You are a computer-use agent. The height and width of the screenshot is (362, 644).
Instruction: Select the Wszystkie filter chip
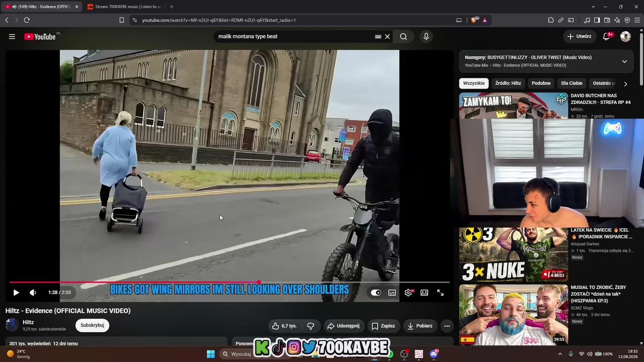tap(474, 83)
